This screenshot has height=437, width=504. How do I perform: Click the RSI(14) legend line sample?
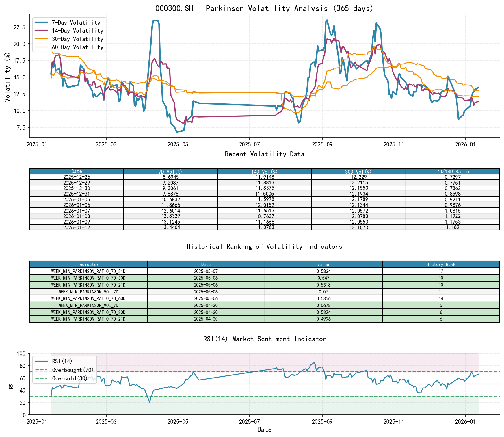(42, 361)
